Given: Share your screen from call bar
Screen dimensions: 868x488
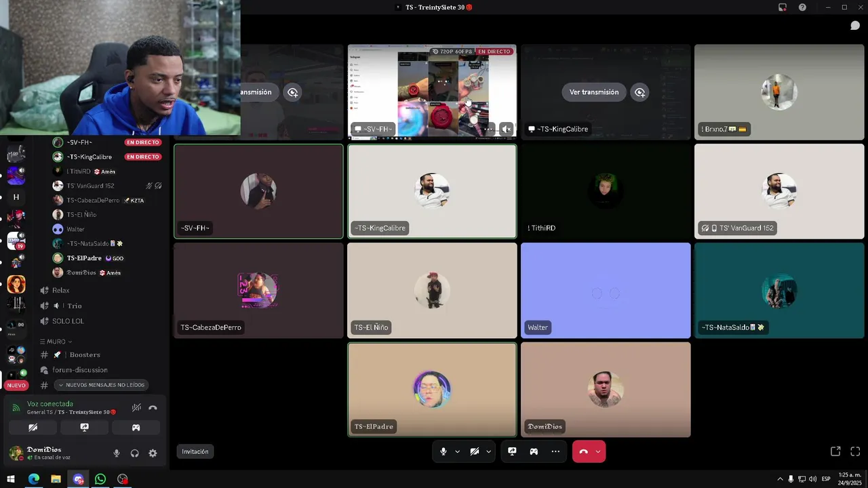Looking at the screenshot, I should 512,451.
